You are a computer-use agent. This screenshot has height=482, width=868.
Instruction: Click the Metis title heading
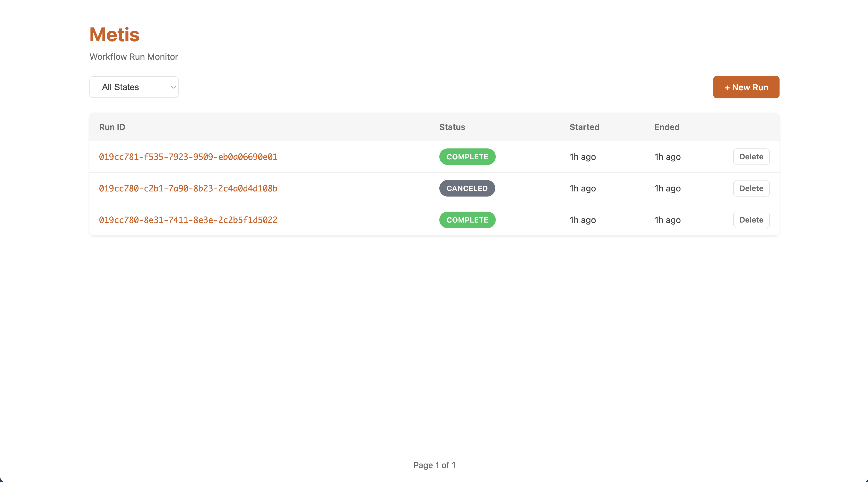click(114, 35)
